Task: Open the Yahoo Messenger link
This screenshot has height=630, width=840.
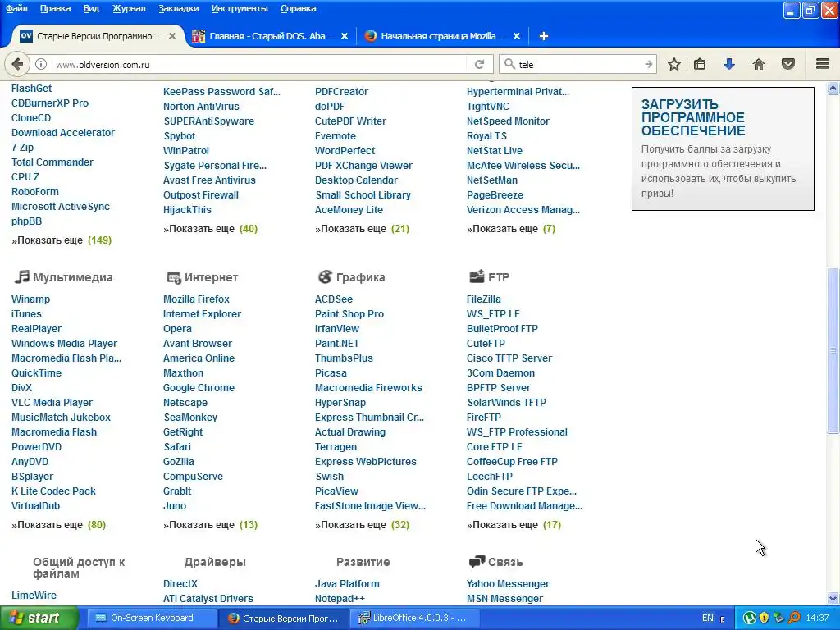Action: (508, 584)
